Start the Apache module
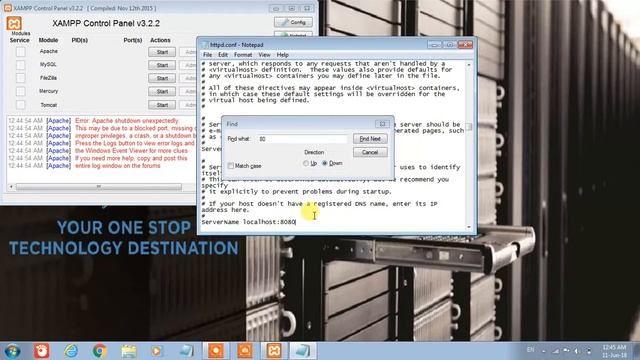Image resolution: width=640 pixels, height=360 pixels. coord(162,52)
